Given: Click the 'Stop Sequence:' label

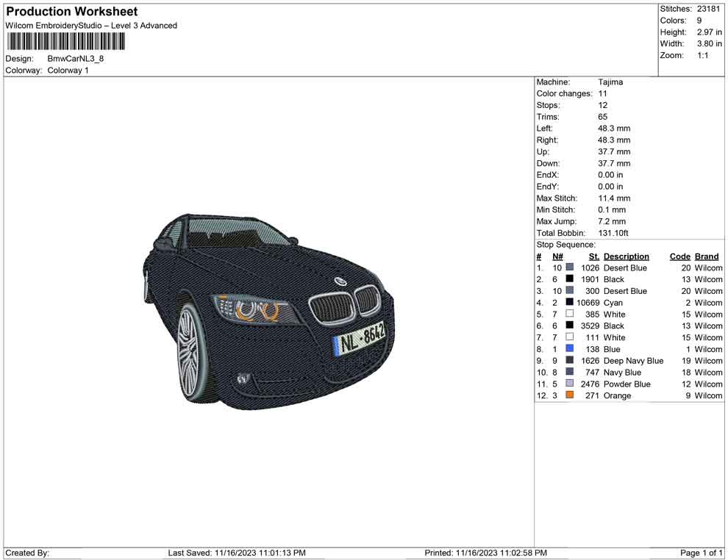Looking at the screenshot, I should pos(565,245).
